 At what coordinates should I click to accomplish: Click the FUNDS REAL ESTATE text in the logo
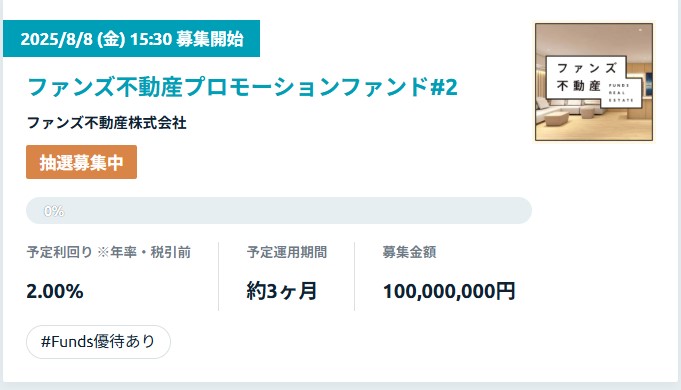coord(621,93)
